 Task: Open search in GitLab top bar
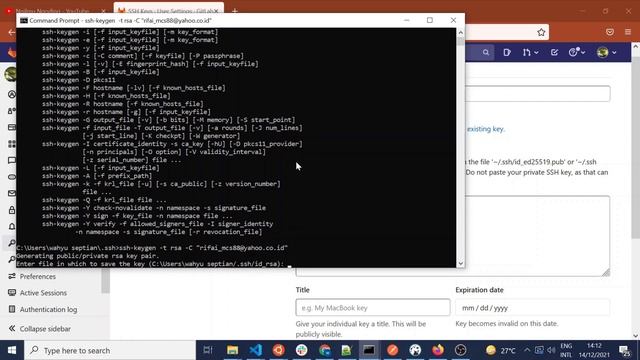coord(485,52)
